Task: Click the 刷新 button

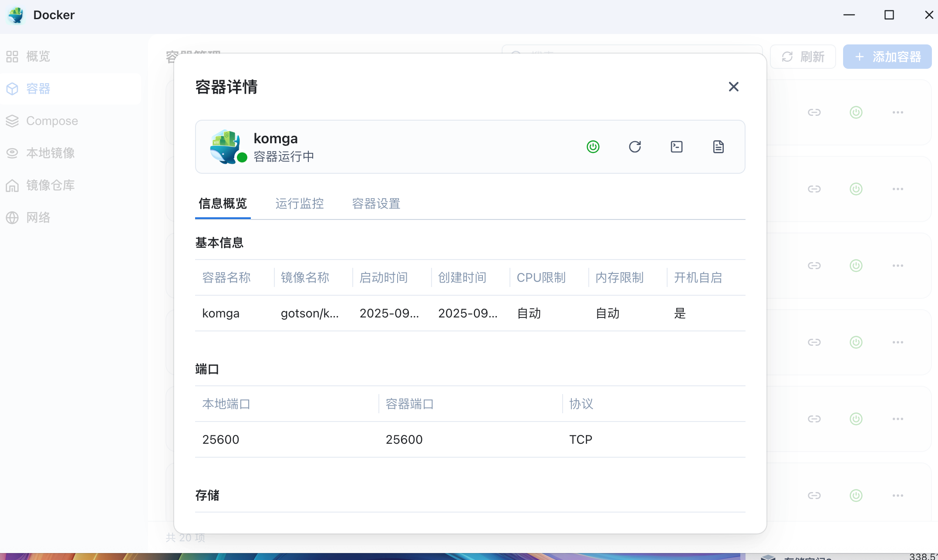Action: (803, 57)
